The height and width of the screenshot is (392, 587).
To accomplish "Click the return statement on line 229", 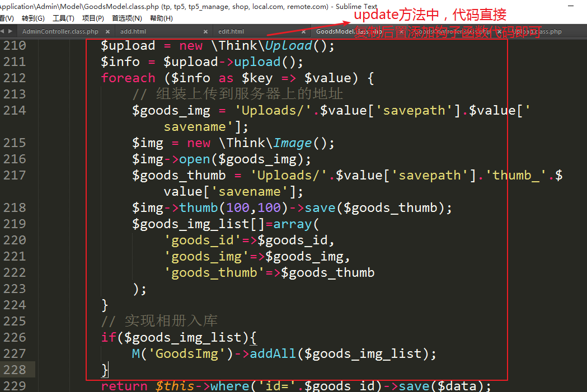I will 124,386.
